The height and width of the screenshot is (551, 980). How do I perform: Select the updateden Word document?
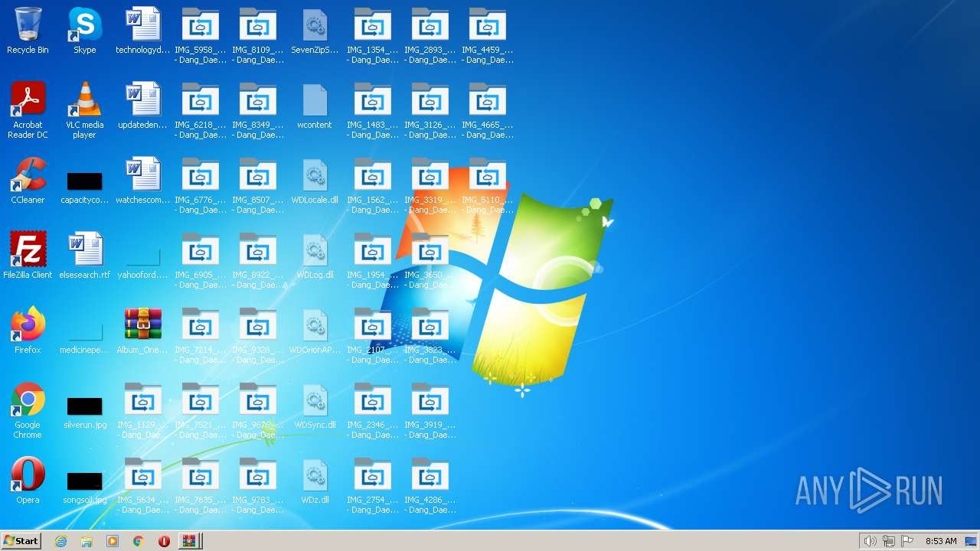(142, 106)
